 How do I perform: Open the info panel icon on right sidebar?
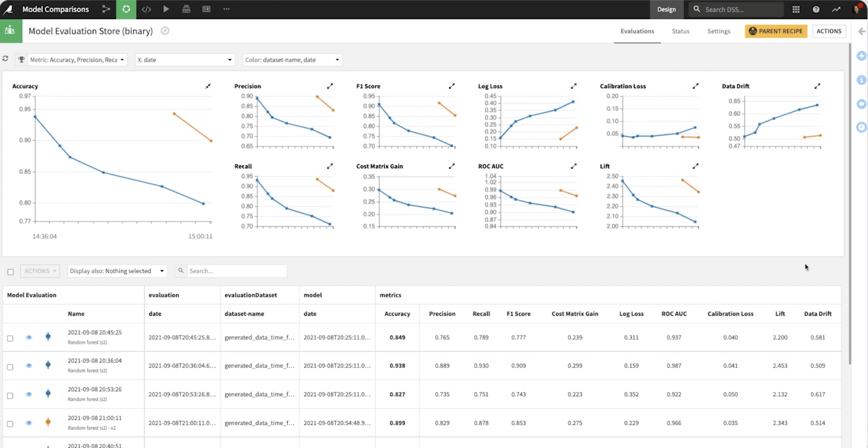coord(861,80)
